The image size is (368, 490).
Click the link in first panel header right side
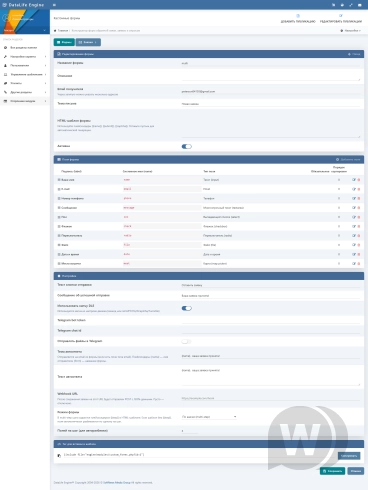click(x=354, y=54)
